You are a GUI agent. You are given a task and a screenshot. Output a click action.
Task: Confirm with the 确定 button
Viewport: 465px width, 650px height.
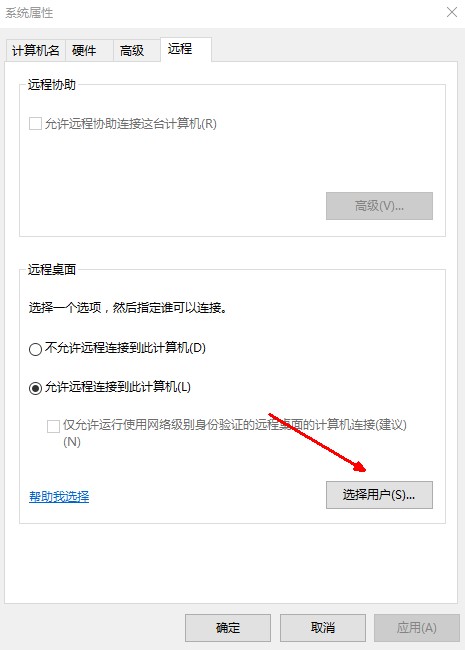click(x=228, y=628)
